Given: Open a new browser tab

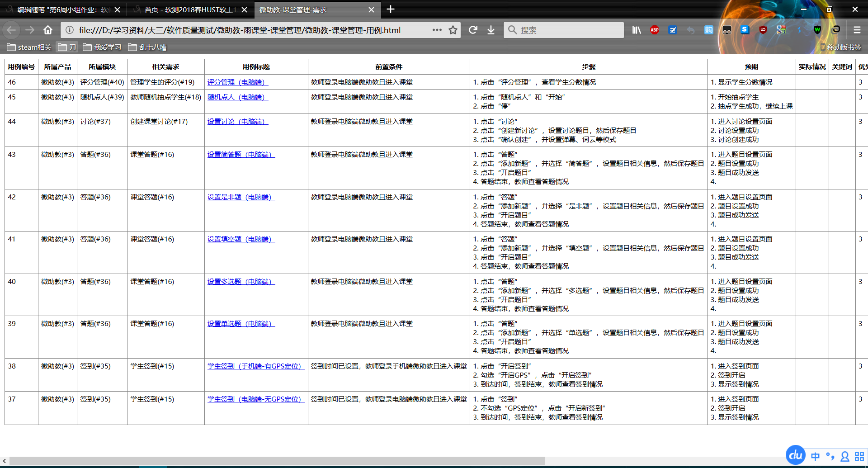Looking at the screenshot, I should [x=391, y=9].
